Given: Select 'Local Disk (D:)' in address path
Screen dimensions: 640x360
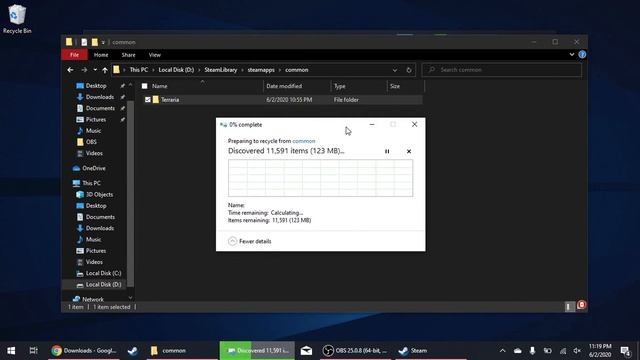Looking at the screenshot, I should [176, 70].
